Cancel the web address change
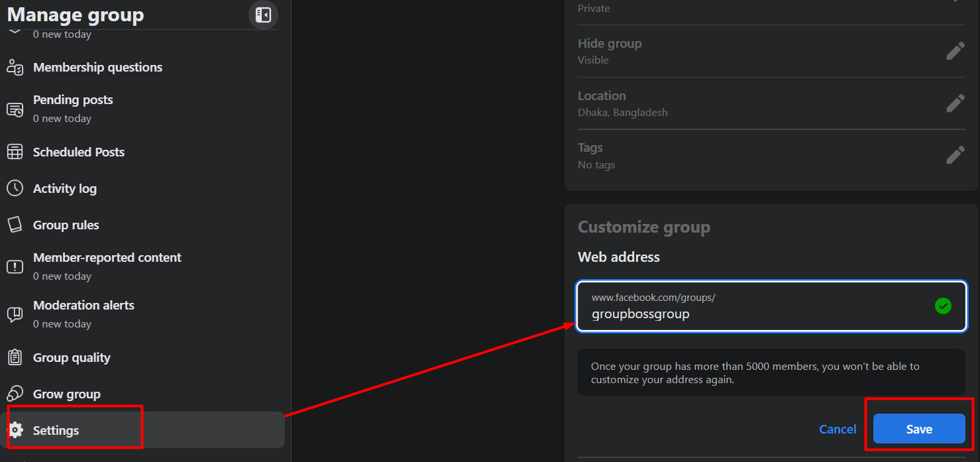The width and height of the screenshot is (980, 462). [838, 429]
